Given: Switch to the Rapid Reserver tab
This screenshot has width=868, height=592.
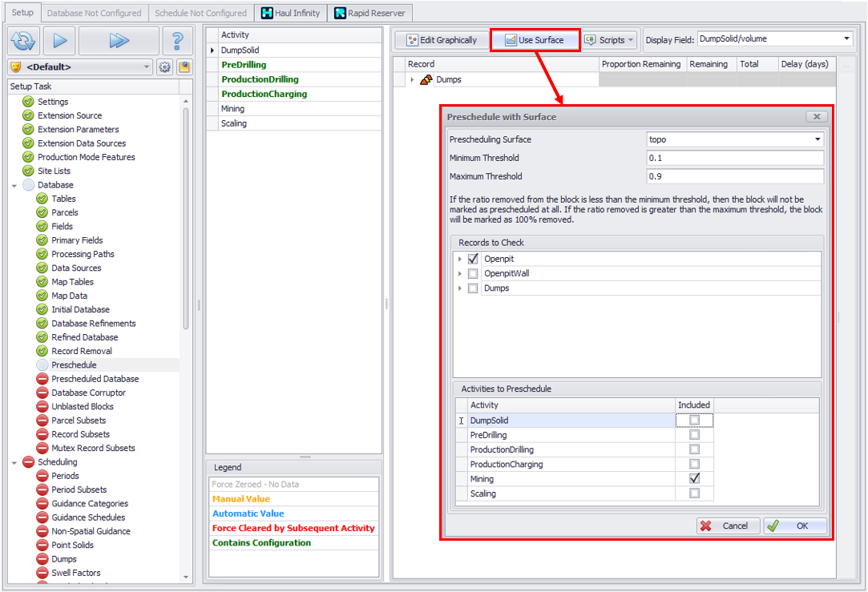Looking at the screenshot, I should click(370, 13).
